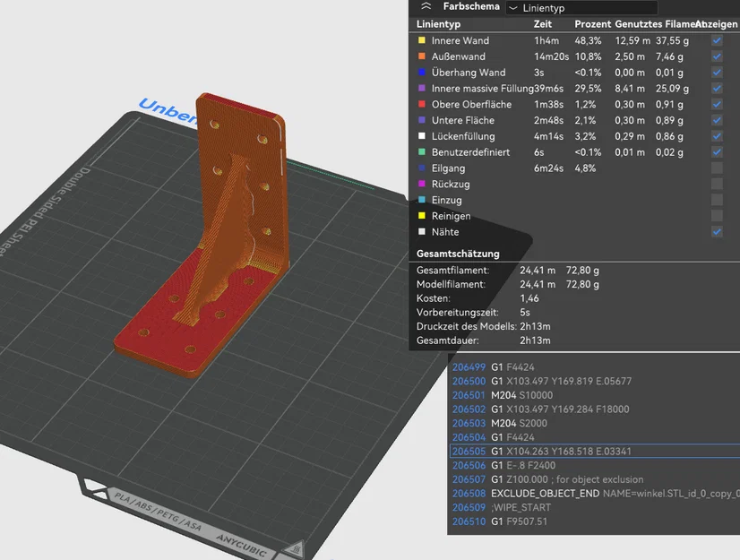Viewport: 740px width, 560px height.
Task: Enable the Rückzug display checkbox
Action: coord(717,185)
